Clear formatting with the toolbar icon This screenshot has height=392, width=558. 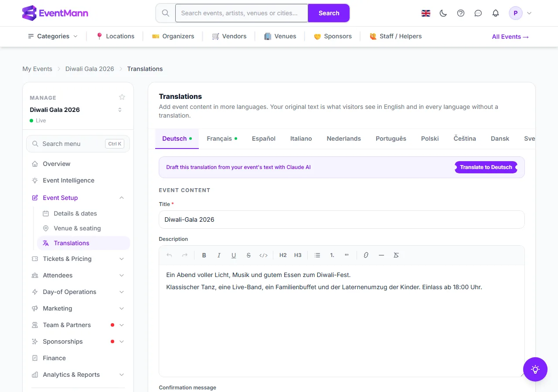(x=396, y=255)
